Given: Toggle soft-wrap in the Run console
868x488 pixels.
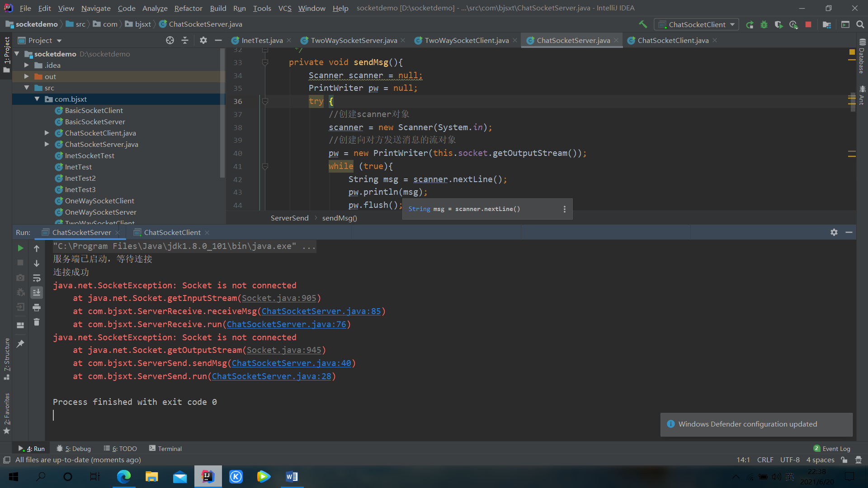Looking at the screenshot, I should tap(37, 278).
